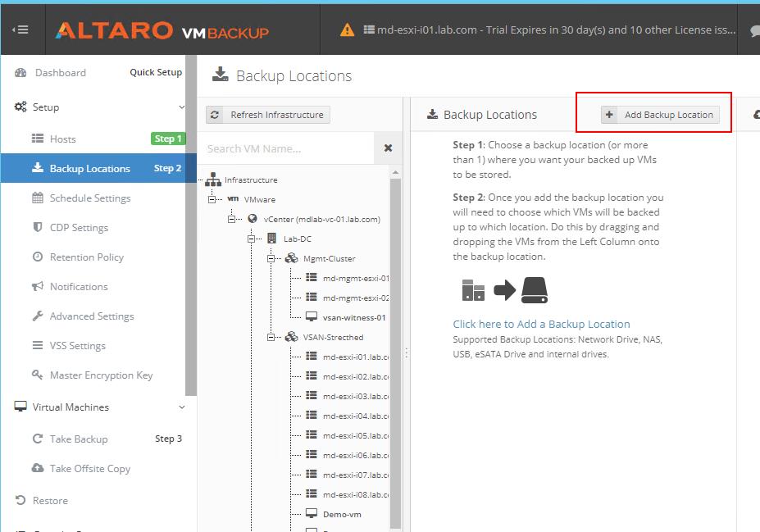The image size is (760, 532).
Task: Open the Restore section
Action: [x=50, y=501]
